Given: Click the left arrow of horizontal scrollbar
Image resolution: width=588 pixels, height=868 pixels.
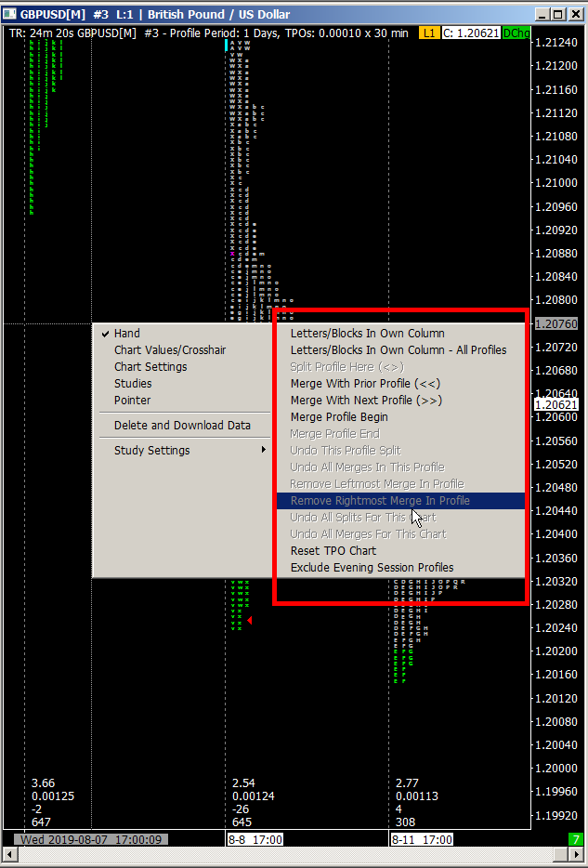Looking at the screenshot, I should (x=9, y=853).
